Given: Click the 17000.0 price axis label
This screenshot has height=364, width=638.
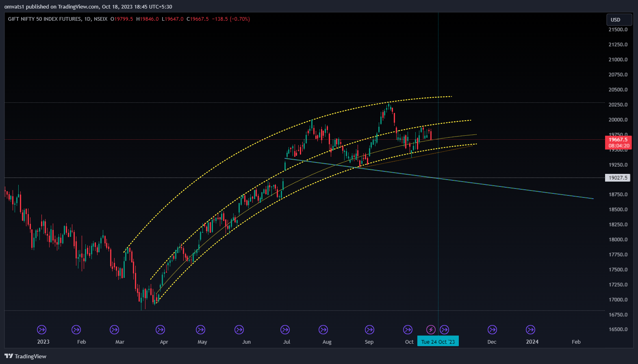Looking at the screenshot, I should (x=618, y=300).
